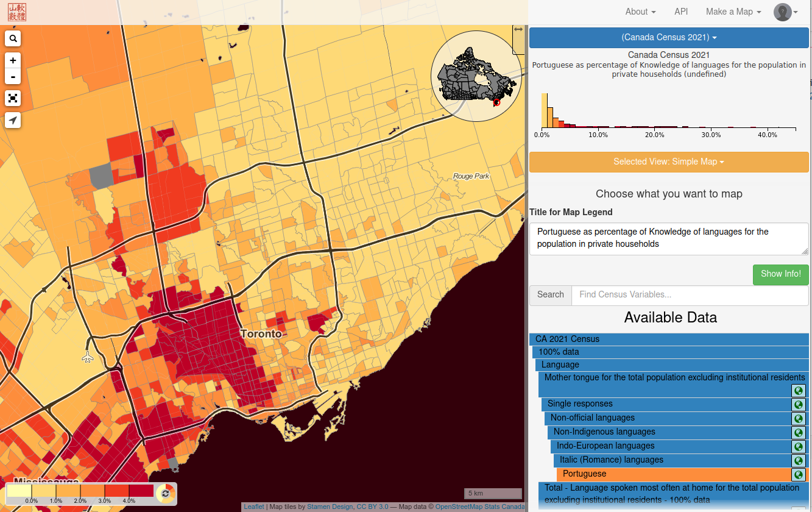Zoom in on the map
This screenshot has width=812, height=512.
click(x=13, y=60)
